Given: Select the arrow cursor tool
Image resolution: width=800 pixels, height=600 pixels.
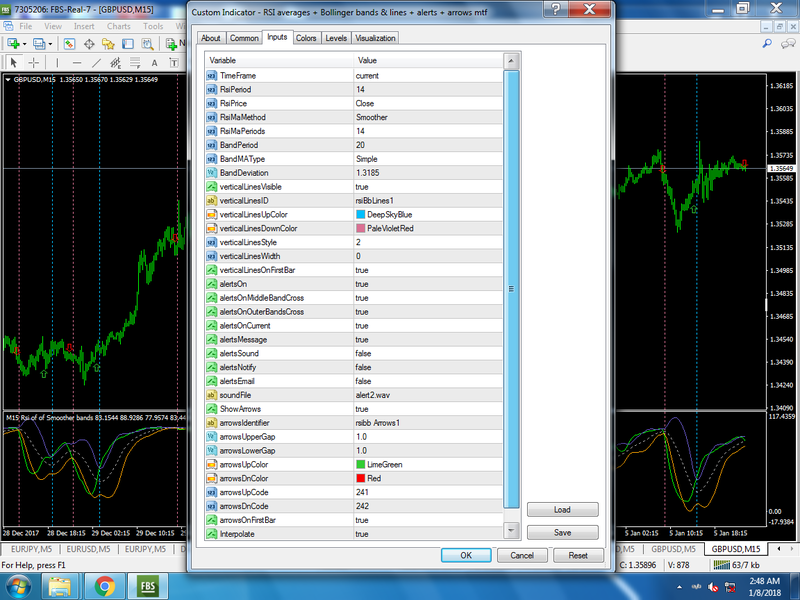Looking at the screenshot, I should pyautogui.click(x=14, y=63).
